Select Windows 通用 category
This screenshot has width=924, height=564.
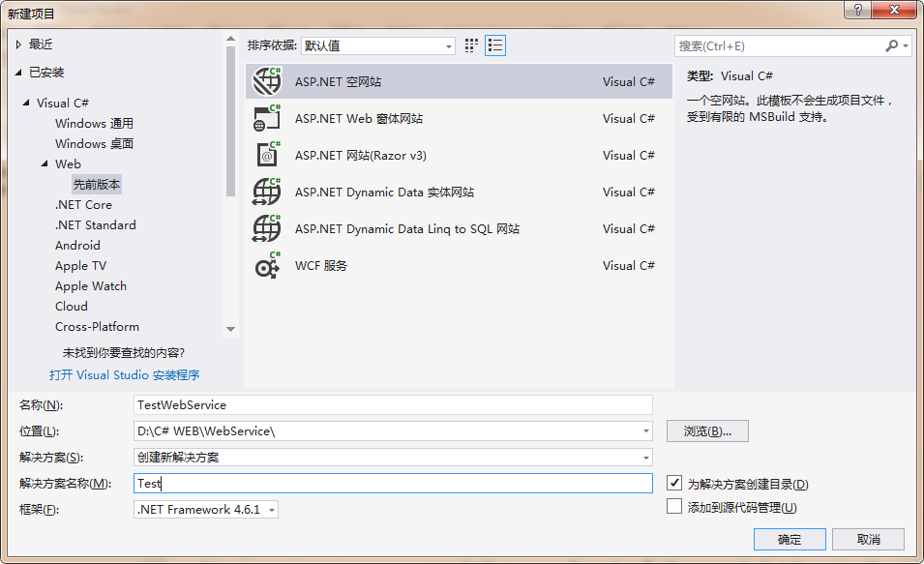pyautogui.click(x=94, y=123)
